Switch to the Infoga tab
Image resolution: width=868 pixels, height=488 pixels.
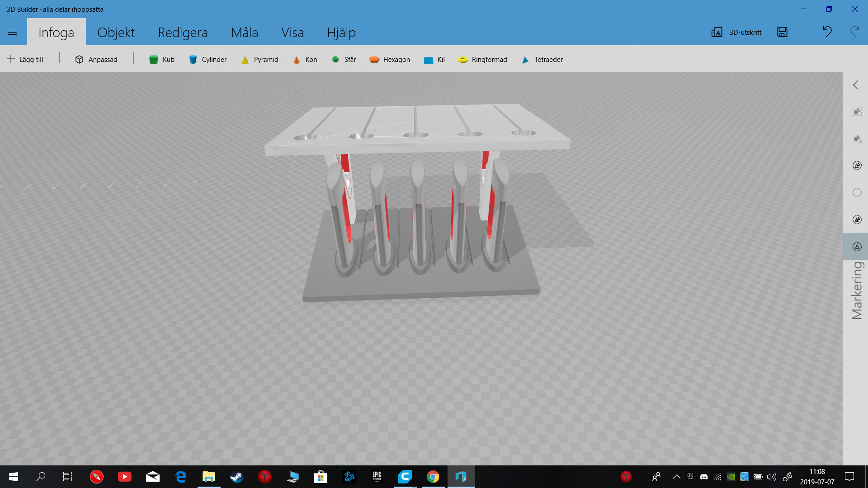[56, 32]
